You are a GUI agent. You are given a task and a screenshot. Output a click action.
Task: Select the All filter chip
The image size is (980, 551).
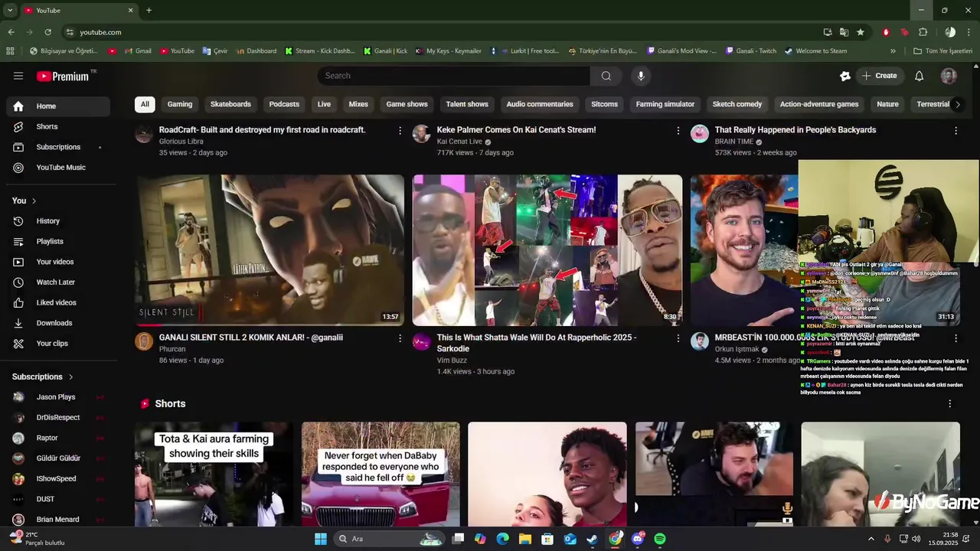click(145, 104)
